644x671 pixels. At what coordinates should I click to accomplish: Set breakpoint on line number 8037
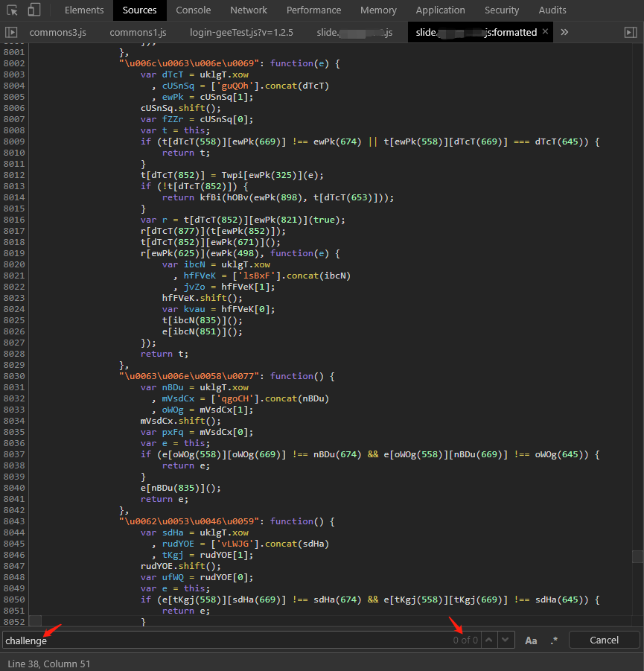(x=14, y=454)
